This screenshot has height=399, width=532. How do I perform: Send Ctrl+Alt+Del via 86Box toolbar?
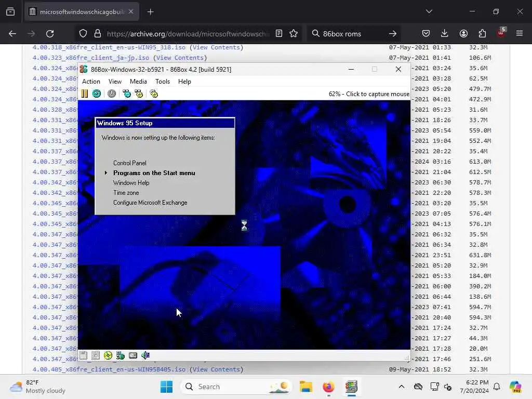(x=127, y=94)
